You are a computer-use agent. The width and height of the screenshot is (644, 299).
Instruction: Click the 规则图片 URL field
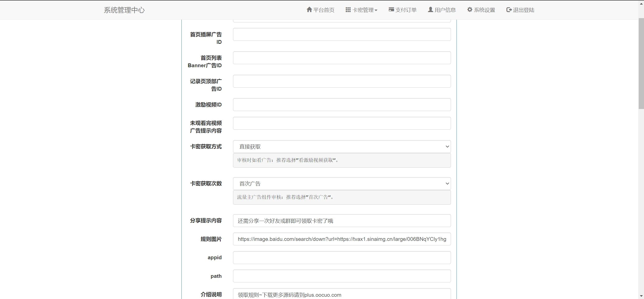pyautogui.click(x=342, y=239)
